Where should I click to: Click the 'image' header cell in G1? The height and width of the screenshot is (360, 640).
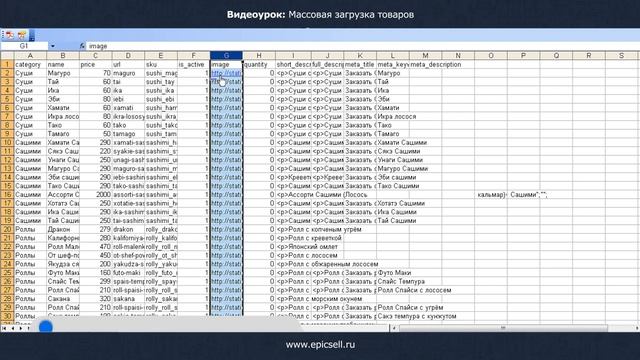(227, 64)
